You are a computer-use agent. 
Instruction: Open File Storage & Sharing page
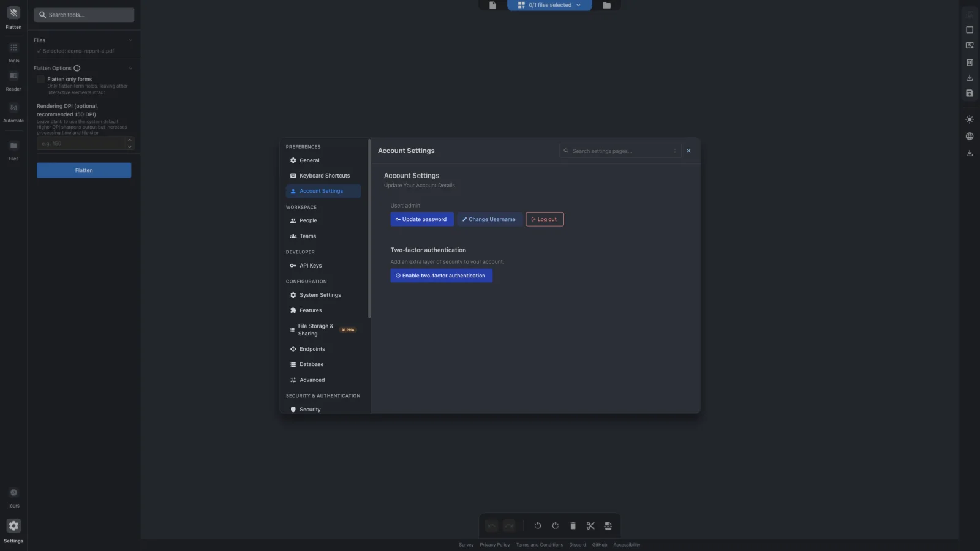pyautogui.click(x=323, y=330)
